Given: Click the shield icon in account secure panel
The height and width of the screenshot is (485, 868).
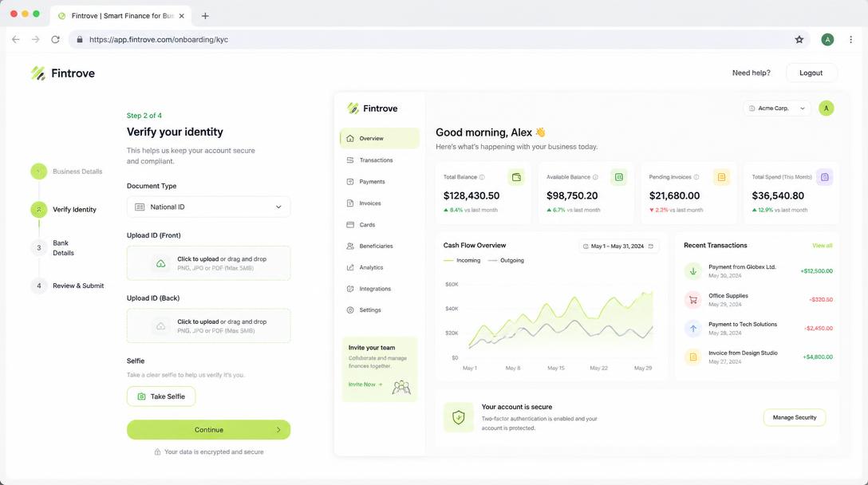Looking at the screenshot, I should pos(459,417).
